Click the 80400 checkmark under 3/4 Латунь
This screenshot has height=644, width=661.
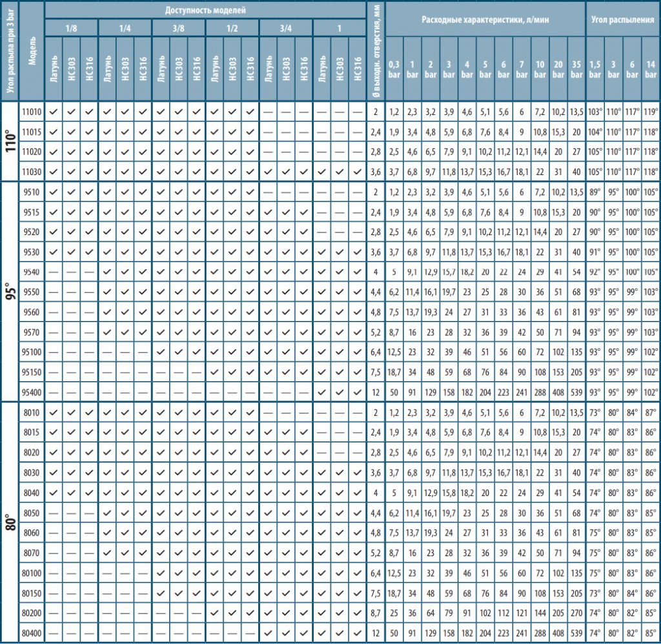click(x=268, y=633)
